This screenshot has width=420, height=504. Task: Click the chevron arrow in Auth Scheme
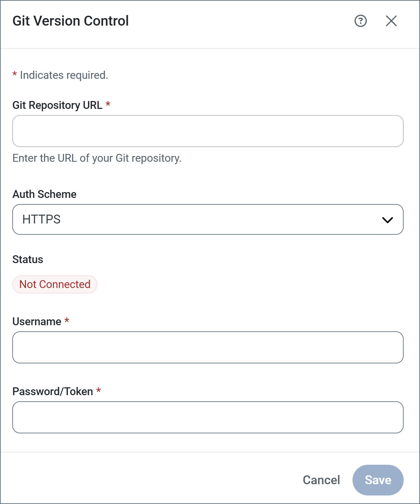click(388, 220)
